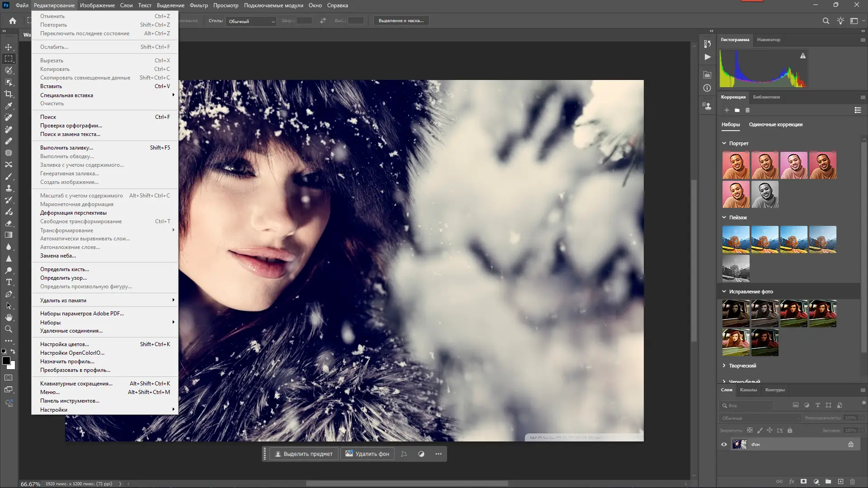The height and width of the screenshot is (488, 868).
Task: Toggle the Фон layer lock icon
Action: point(851,445)
